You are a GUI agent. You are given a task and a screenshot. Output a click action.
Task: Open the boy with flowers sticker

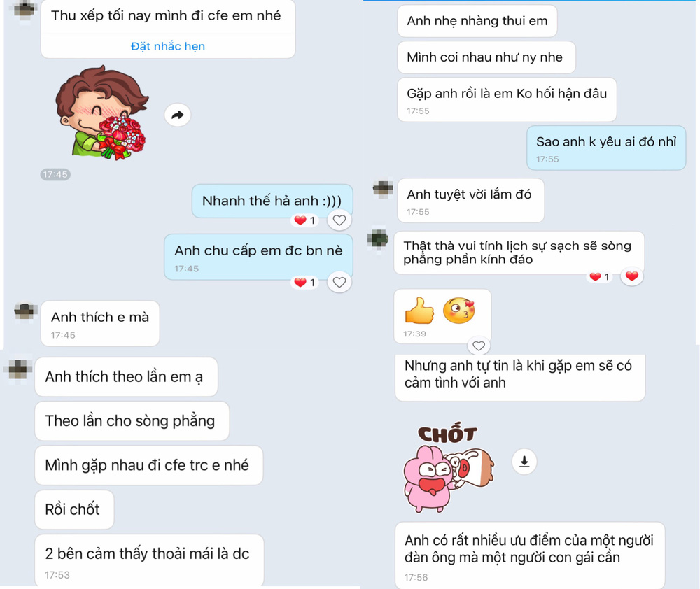(x=102, y=113)
